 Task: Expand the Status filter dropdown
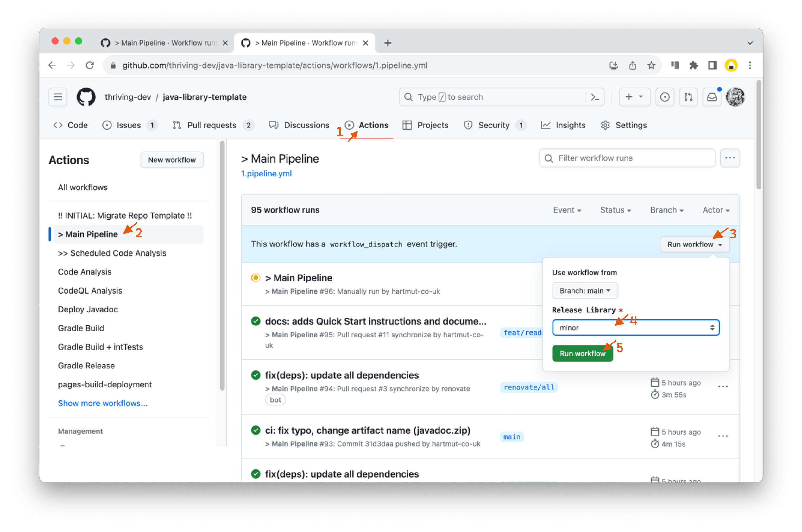point(615,210)
